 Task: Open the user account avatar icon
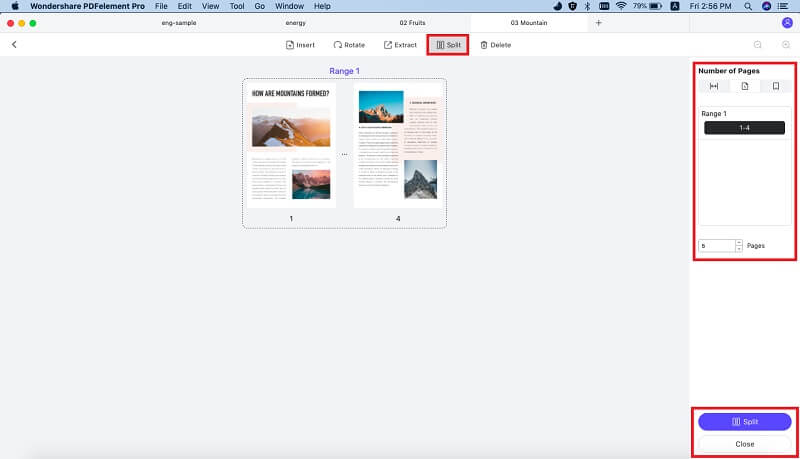tap(786, 22)
